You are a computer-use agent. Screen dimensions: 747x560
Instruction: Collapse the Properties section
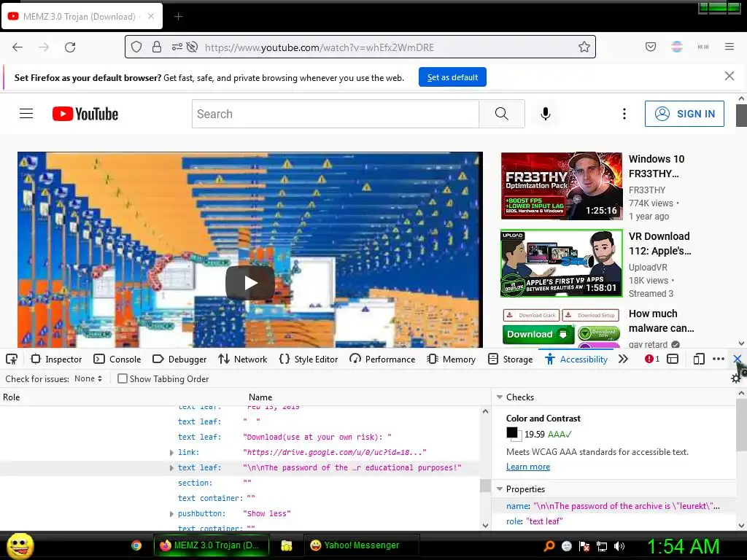click(500, 489)
